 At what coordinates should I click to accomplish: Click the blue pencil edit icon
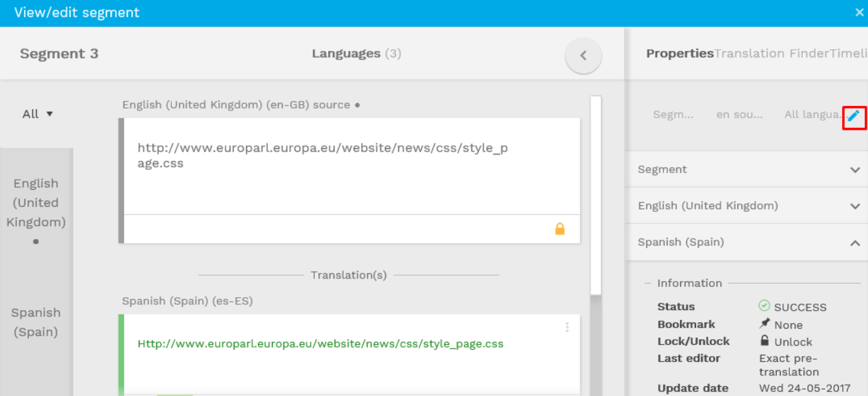click(854, 116)
